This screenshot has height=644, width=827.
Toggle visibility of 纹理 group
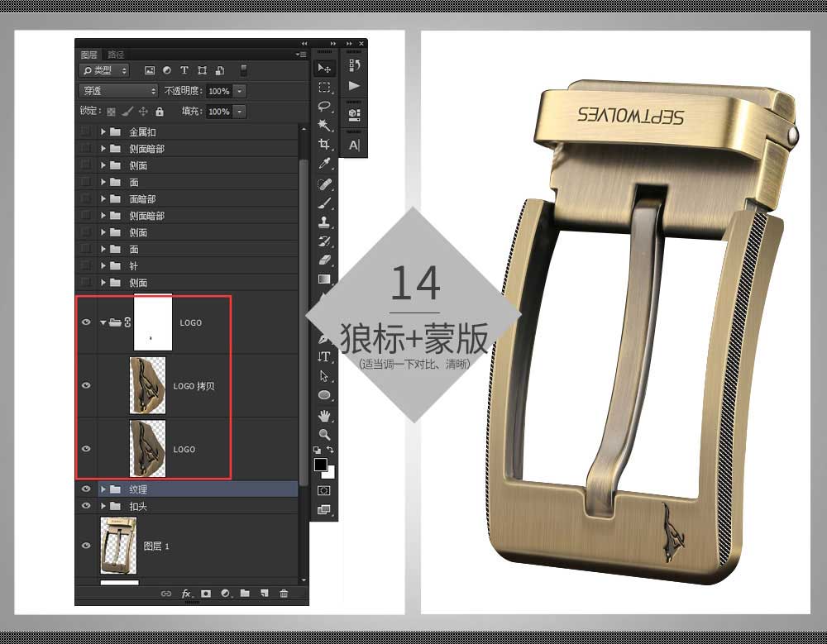[x=86, y=489]
